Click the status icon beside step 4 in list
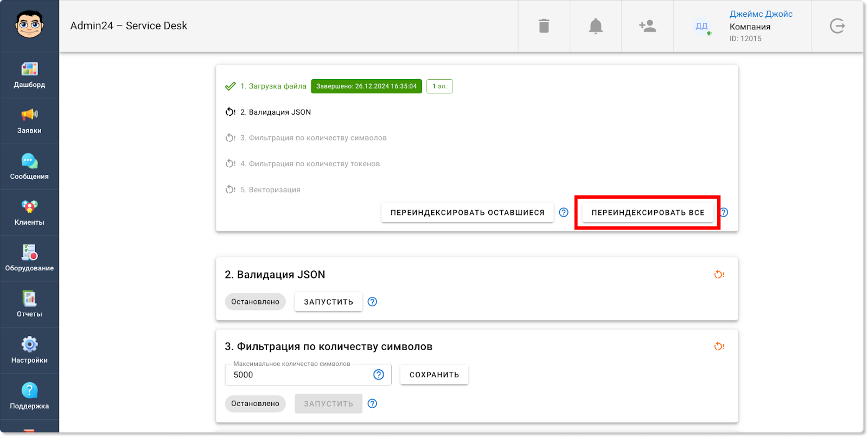The width and height of the screenshot is (868, 437). [x=231, y=164]
